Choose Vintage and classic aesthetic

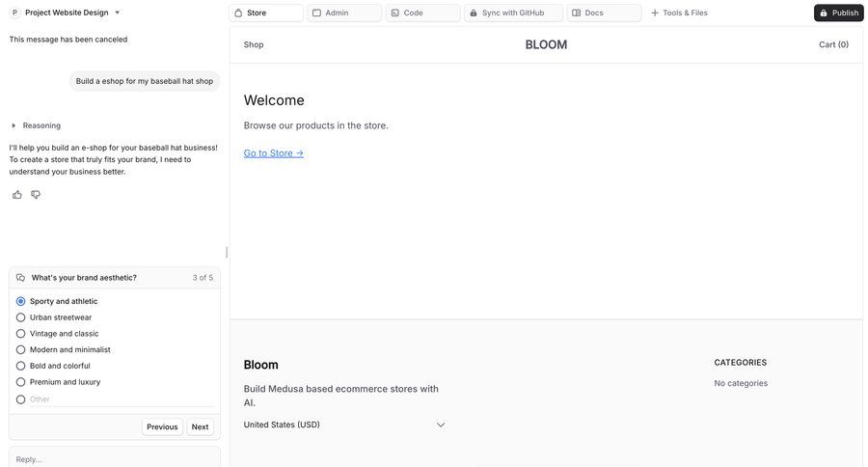pos(20,334)
